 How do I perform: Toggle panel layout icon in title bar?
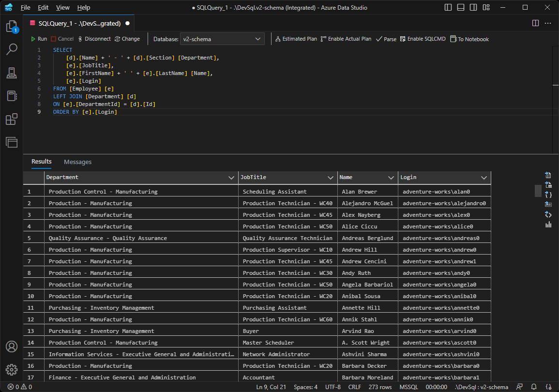(x=461, y=7)
